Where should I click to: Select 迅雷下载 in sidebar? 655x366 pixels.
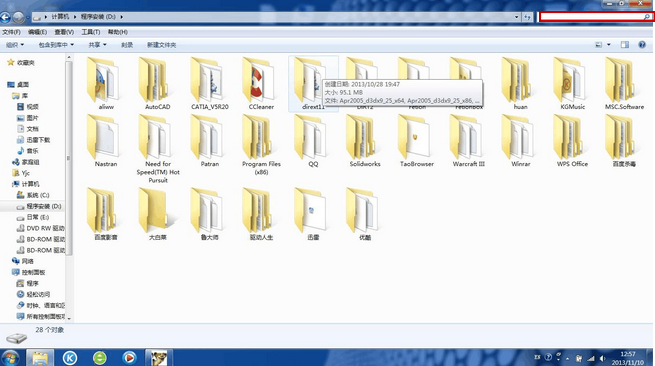click(x=38, y=140)
